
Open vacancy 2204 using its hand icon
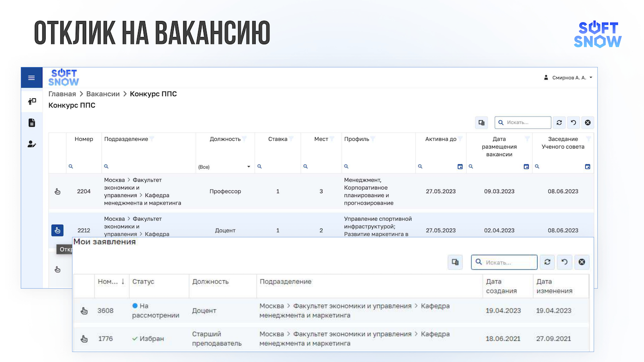57,191
